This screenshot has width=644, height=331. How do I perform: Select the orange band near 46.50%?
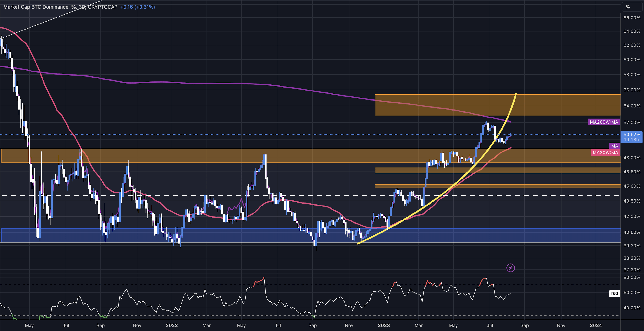[x=550, y=170]
